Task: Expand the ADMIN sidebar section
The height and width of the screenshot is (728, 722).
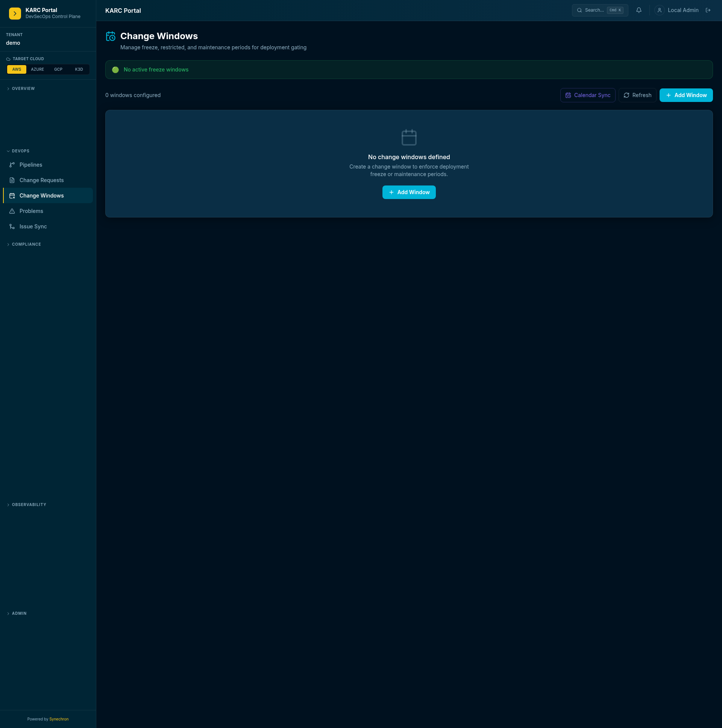Action: pos(19,614)
